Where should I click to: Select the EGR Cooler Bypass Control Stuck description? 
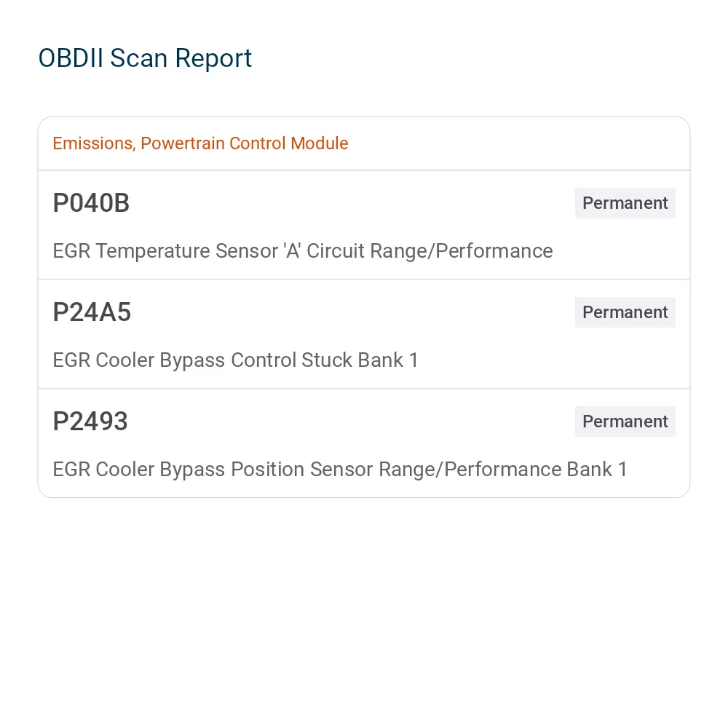point(235,360)
